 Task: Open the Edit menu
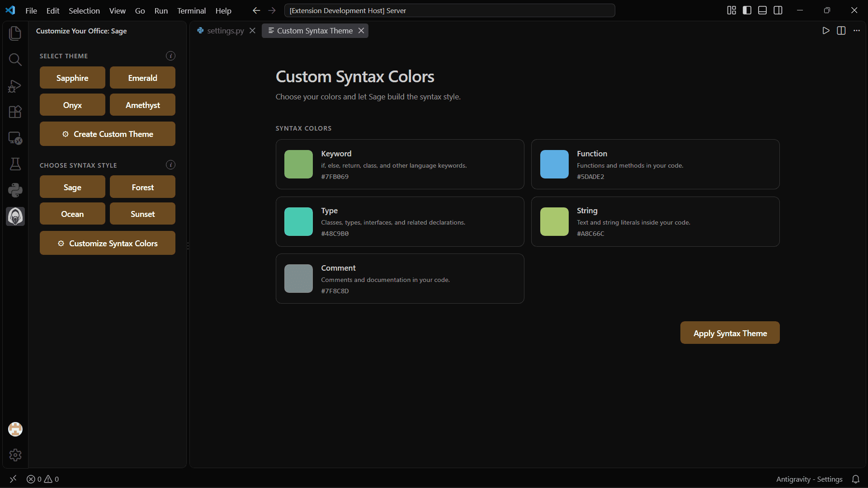point(53,10)
